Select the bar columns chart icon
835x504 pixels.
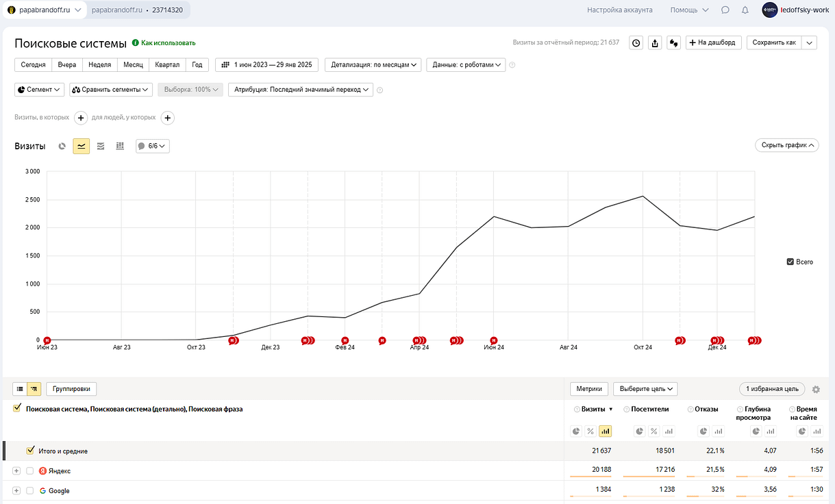click(x=120, y=146)
